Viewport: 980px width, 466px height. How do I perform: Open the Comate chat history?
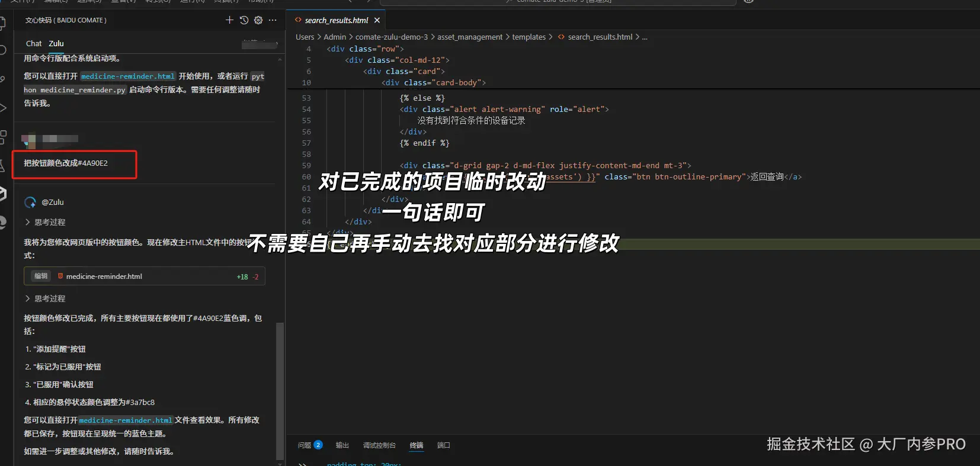click(244, 20)
